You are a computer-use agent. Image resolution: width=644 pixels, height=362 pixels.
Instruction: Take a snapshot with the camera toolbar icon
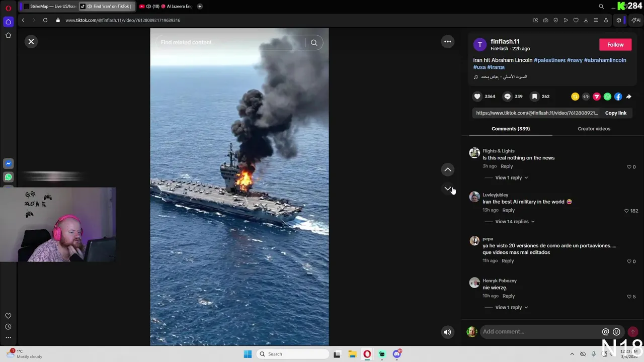pyautogui.click(x=546, y=20)
